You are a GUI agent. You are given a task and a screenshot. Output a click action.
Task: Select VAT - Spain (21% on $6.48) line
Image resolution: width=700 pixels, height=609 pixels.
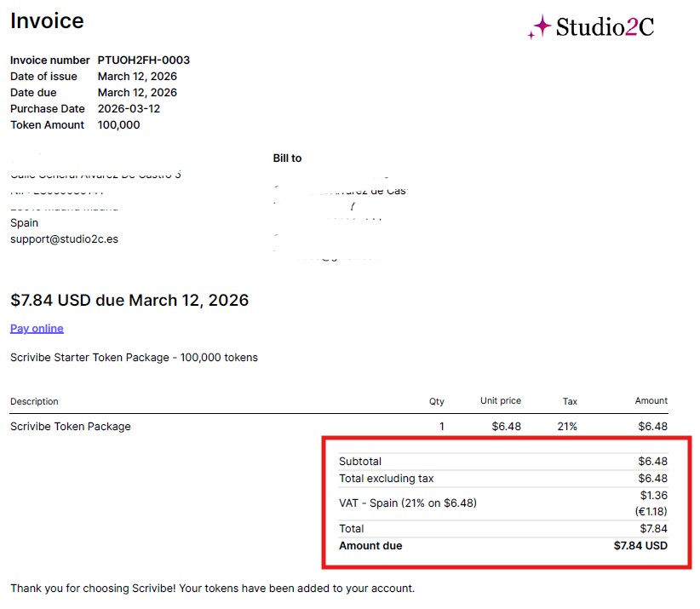tap(408, 503)
